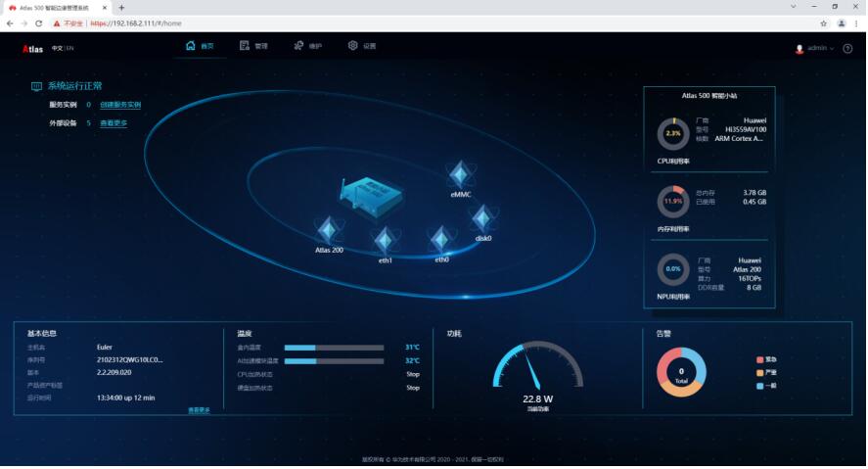Open the browser profile icon
The height and width of the screenshot is (469, 868).
pyautogui.click(x=842, y=23)
